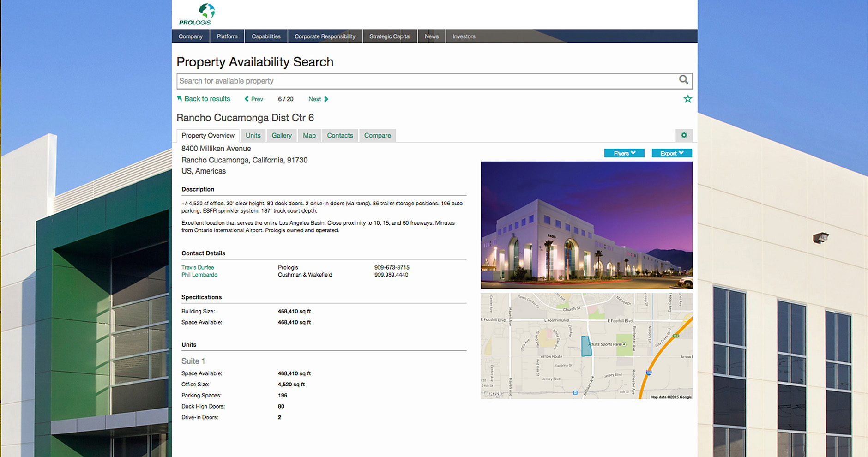Open the Capabilities navigation menu

[266, 36]
